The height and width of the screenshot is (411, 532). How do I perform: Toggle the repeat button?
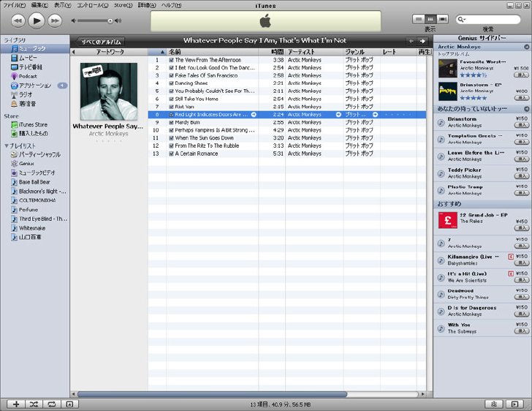tap(52, 404)
